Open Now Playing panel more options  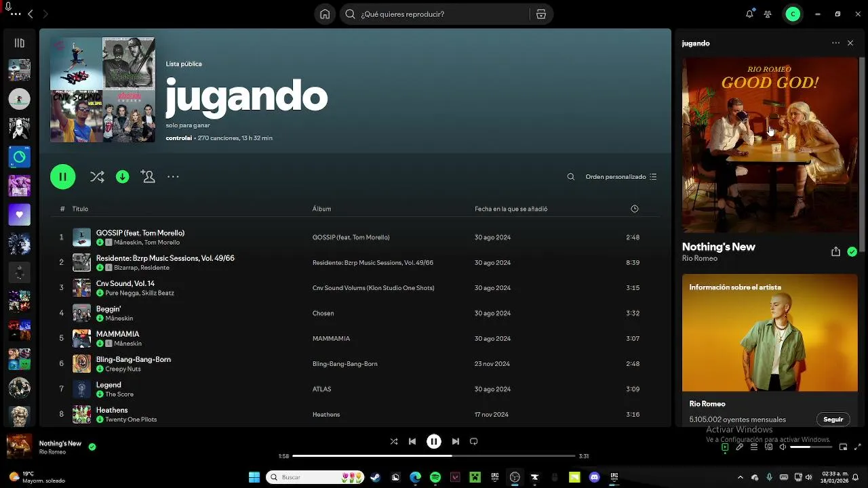(x=835, y=43)
